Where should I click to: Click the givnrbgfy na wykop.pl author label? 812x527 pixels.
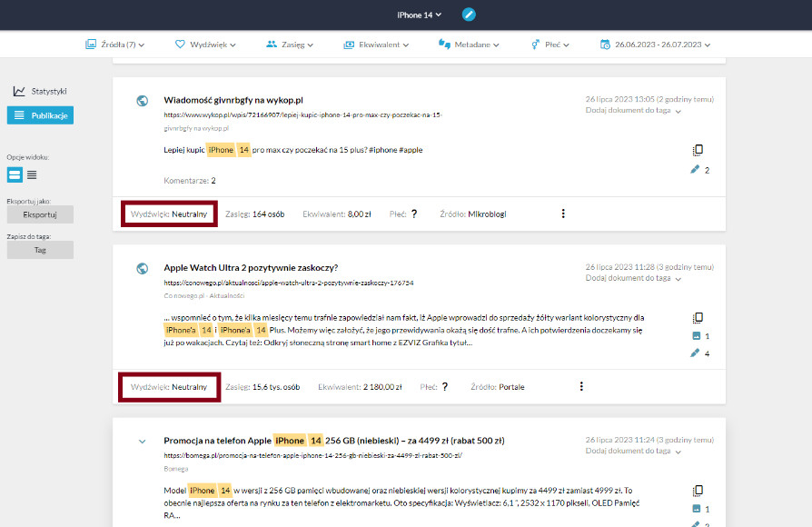coord(196,128)
